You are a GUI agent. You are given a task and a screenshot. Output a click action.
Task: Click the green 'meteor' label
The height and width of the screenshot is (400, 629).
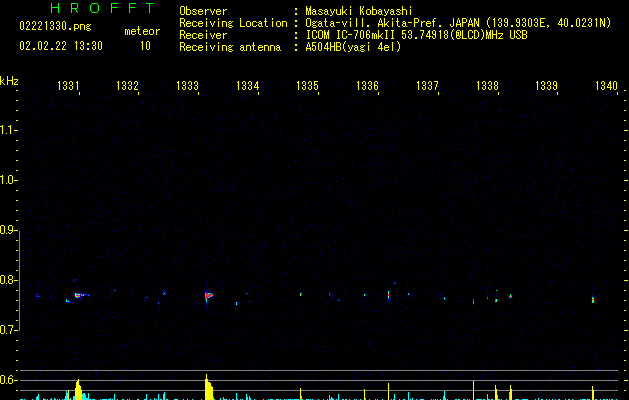142,31
